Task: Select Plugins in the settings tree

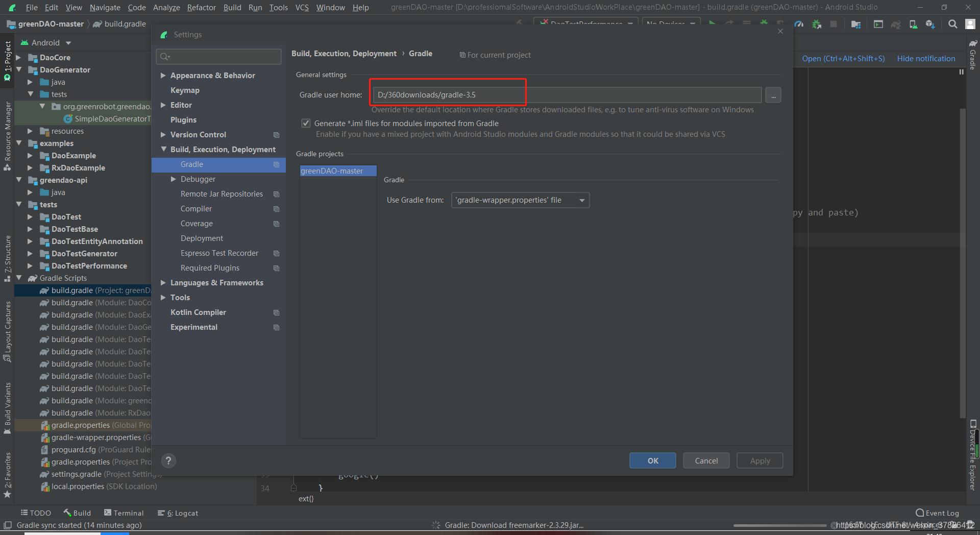Action: pos(183,120)
